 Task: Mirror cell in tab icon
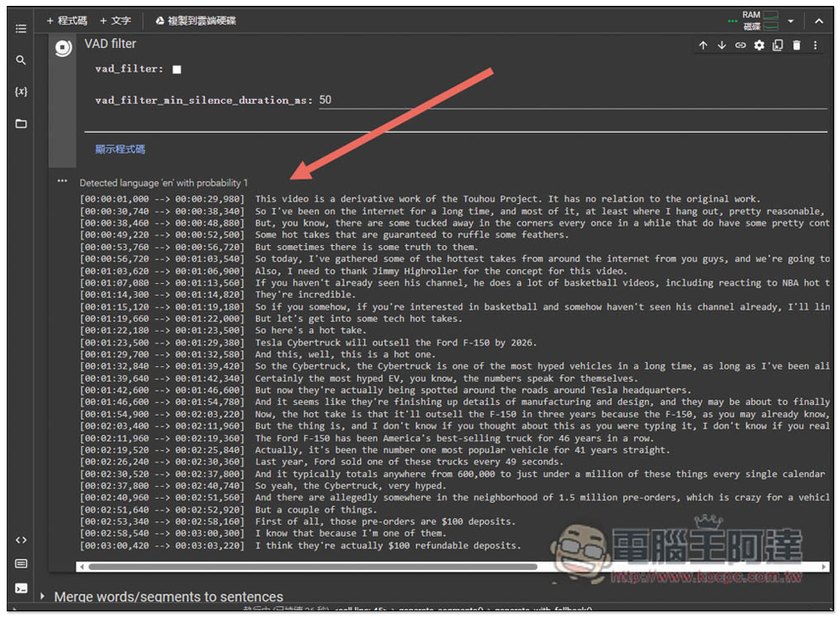pos(778,45)
